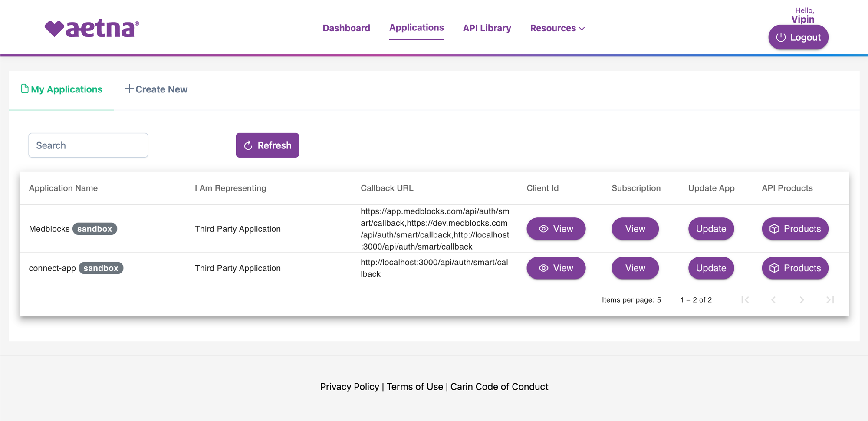View Client Id for Medblocks
Viewport: 868px width, 421px height.
point(556,229)
